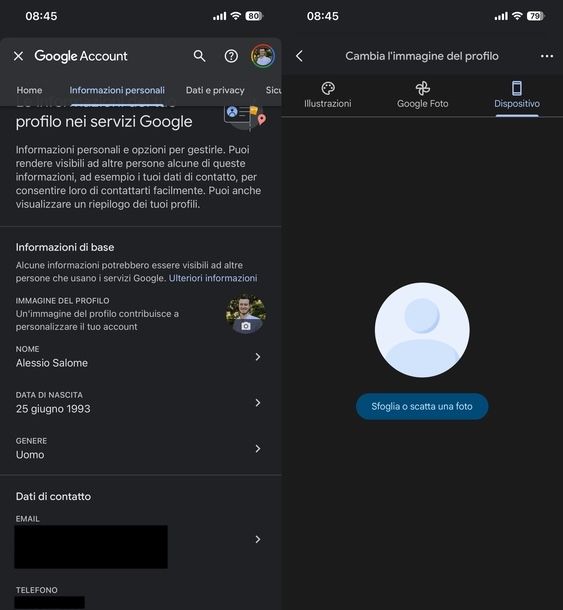Switch to the Google Foto tab
Viewport: 563px width, 610px height.
pos(423,95)
